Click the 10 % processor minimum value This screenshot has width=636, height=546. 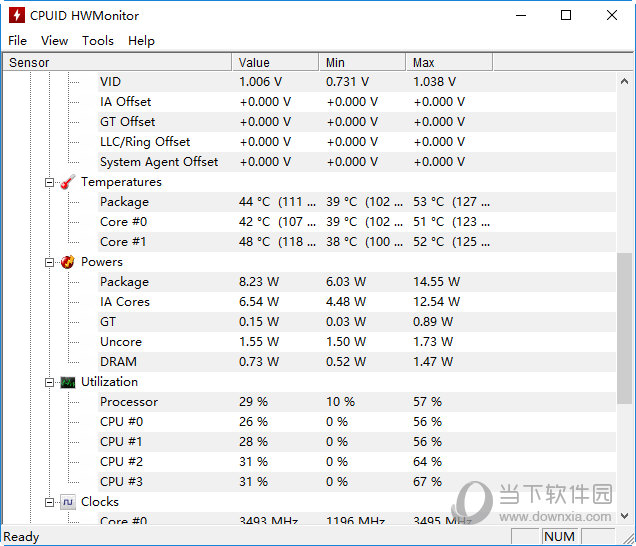[x=340, y=402]
